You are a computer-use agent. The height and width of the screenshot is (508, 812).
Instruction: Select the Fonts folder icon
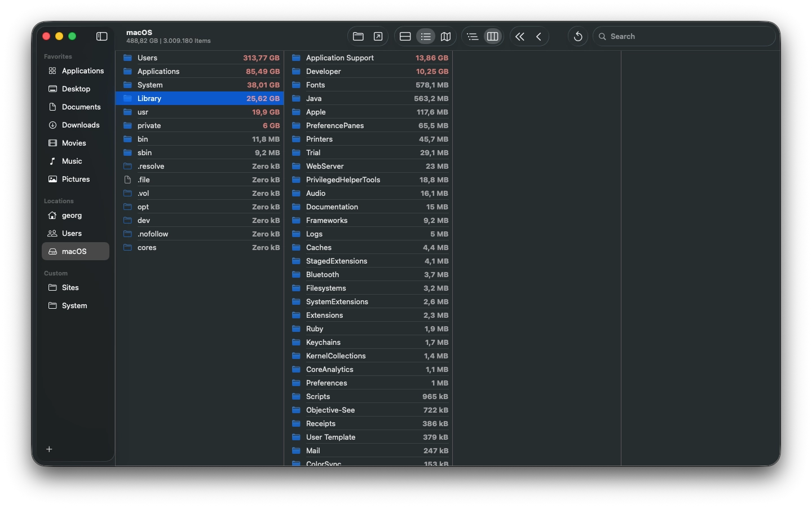(296, 85)
